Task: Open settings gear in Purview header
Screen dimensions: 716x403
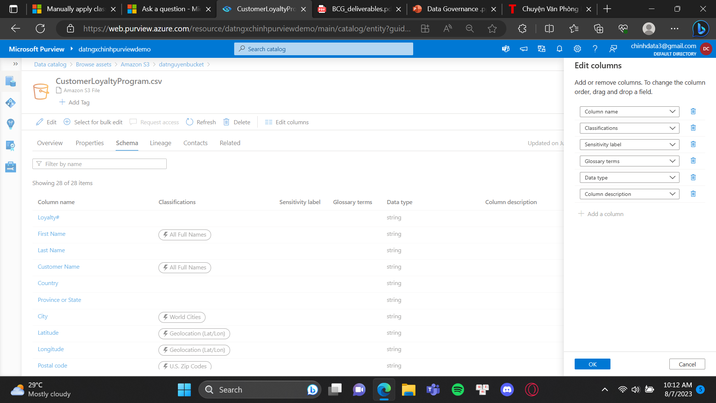Action: coord(577,49)
